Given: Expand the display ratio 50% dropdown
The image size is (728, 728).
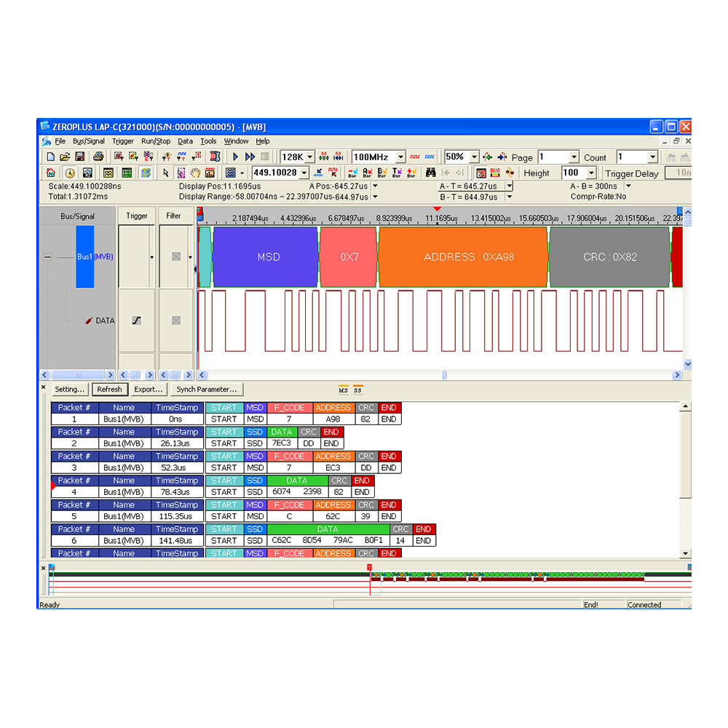Looking at the screenshot, I should 474,157.
